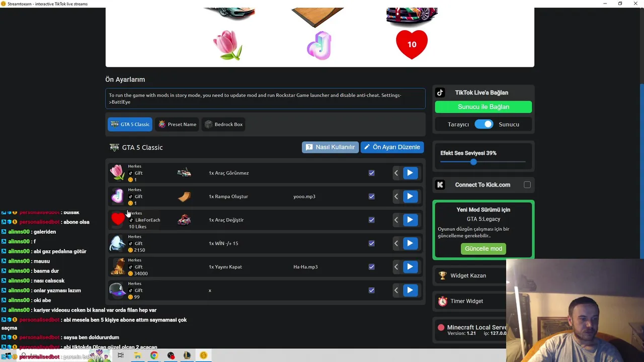Switch to the Bedrock Box tab

tap(223, 124)
